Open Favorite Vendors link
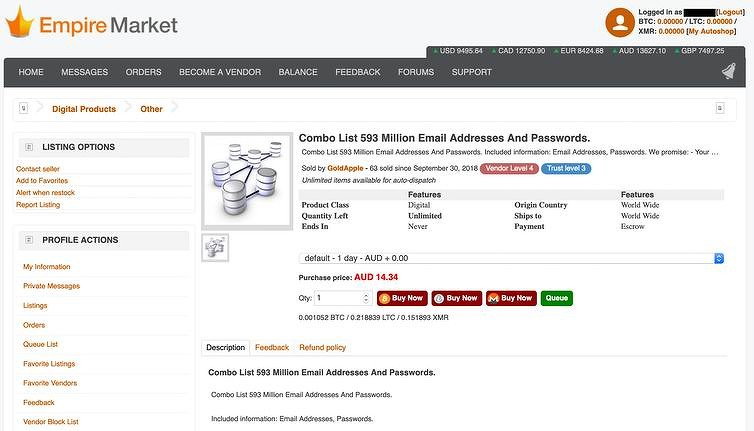754x431 pixels. click(50, 383)
